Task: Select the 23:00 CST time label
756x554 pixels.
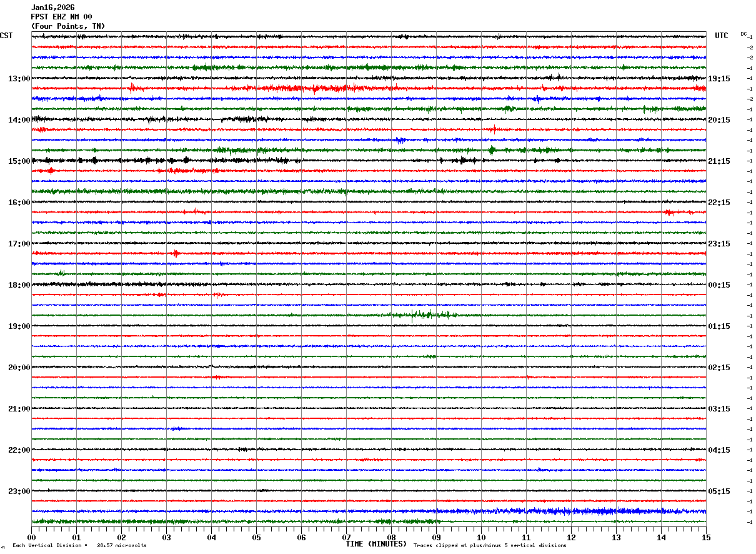Action: pos(19,491)
